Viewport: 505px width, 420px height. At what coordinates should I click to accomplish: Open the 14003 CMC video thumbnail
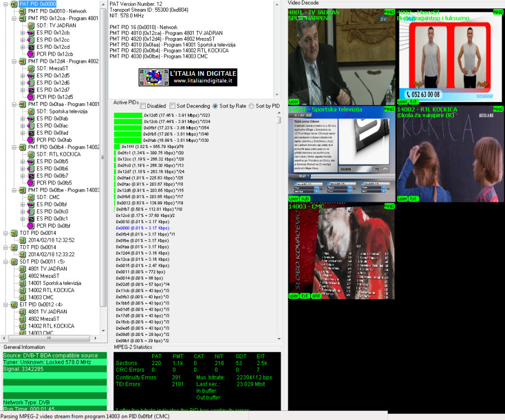(x=342, y=251)
